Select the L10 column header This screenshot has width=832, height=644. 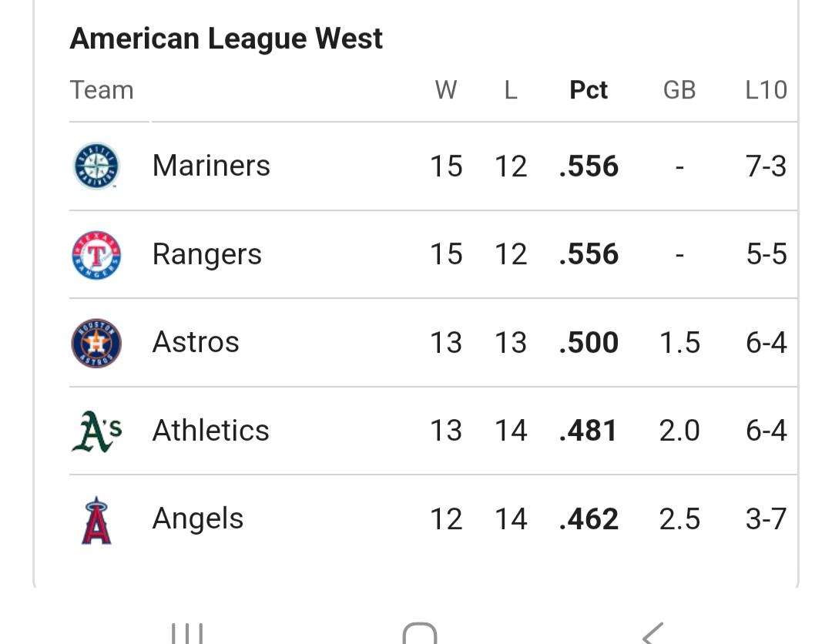pos(766,89)
